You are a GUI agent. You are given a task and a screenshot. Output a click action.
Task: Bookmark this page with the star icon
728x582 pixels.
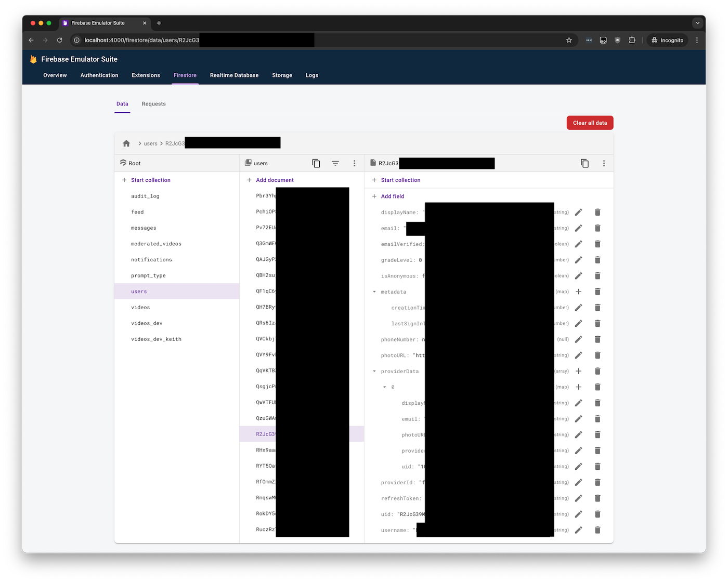pyautogui.click(x=569, y=40)
